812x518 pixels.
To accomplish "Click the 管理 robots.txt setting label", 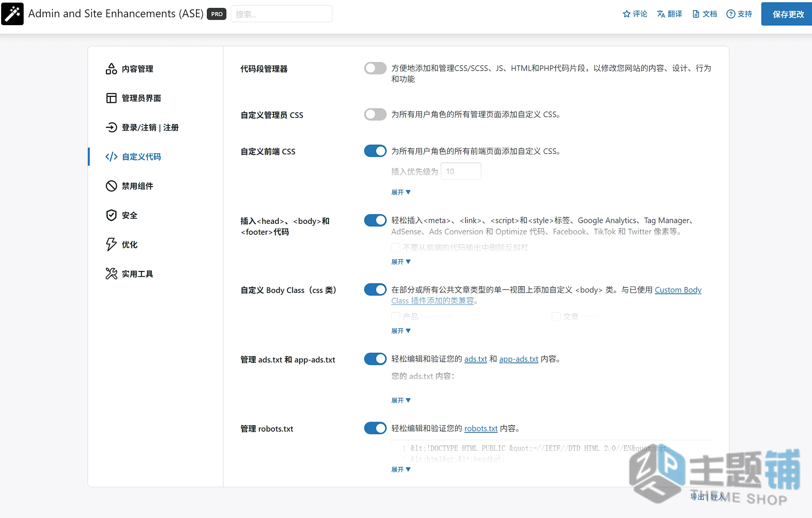I will tap(267, 429).
